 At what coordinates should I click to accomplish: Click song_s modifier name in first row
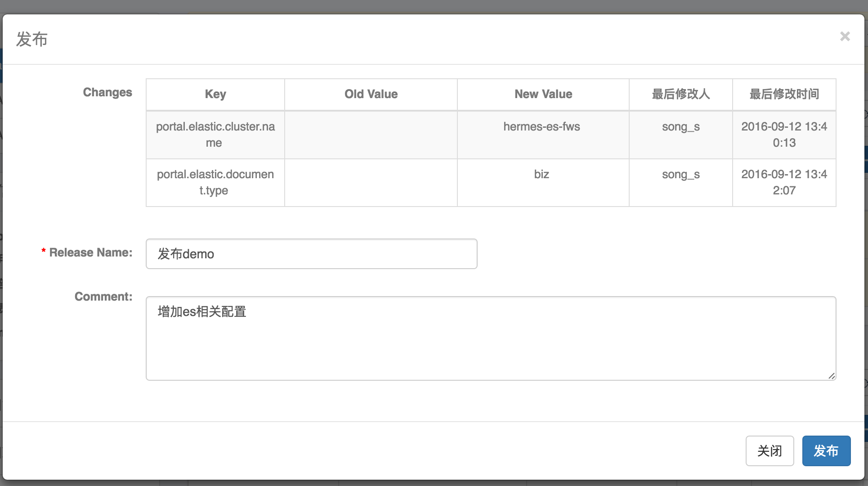point(680,127)
